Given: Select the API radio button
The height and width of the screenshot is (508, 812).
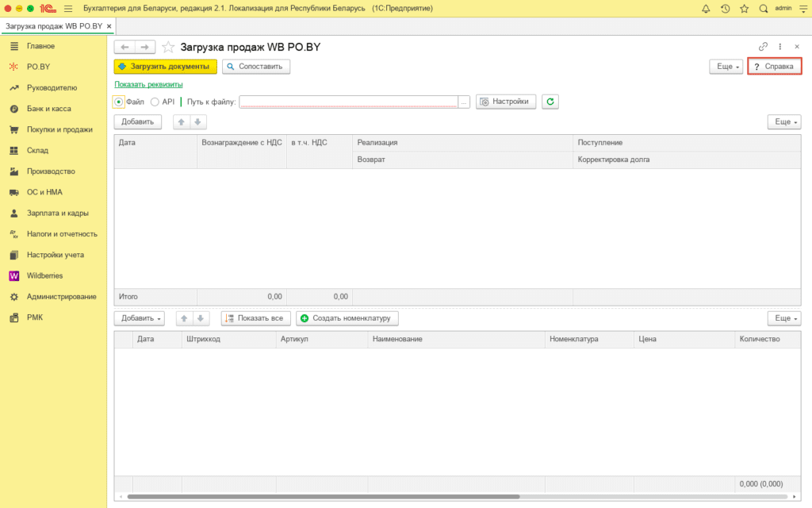Looking at the screenshot, I should [x=155, y=102].
